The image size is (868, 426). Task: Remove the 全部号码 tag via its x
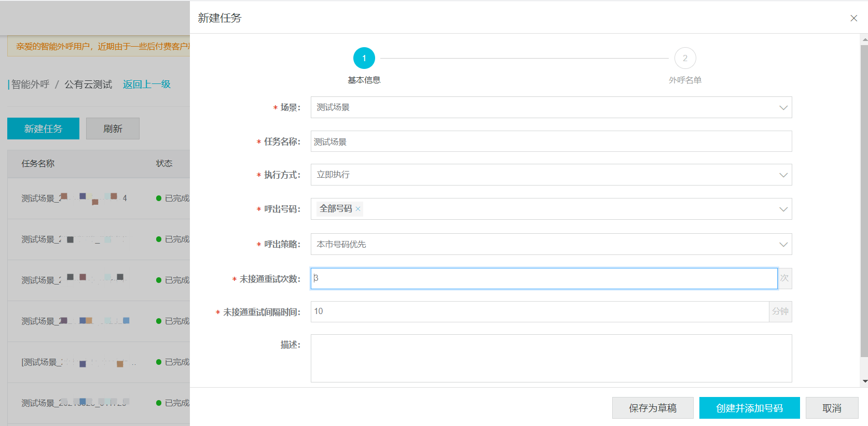358,209
